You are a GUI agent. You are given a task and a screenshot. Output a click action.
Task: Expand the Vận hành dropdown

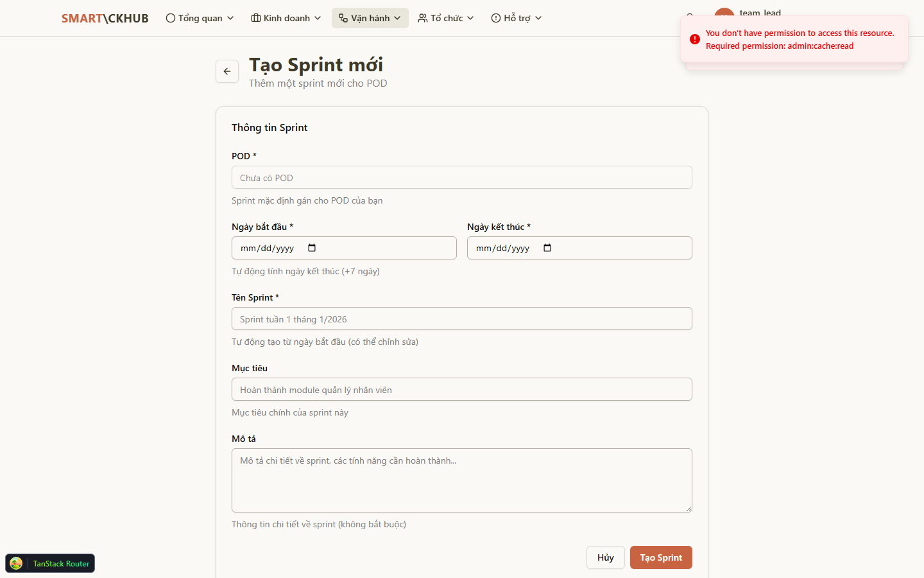pyautogui.click(x=370, y=18)
